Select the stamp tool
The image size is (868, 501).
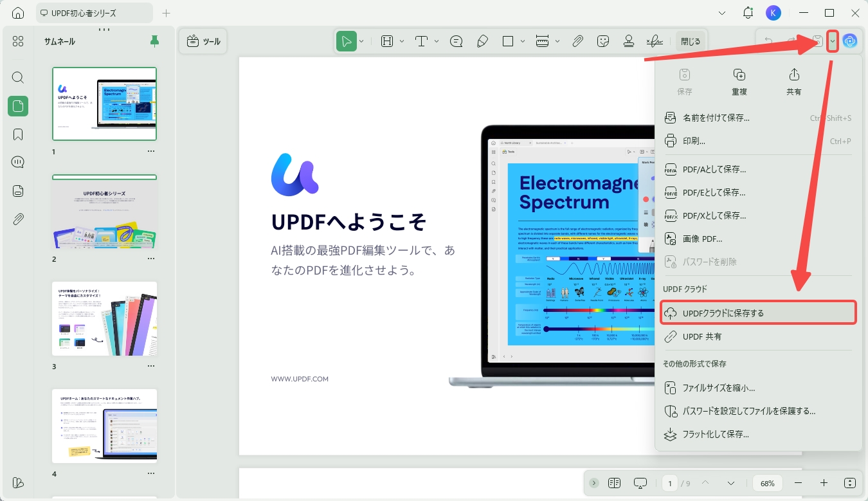[629, 41]
